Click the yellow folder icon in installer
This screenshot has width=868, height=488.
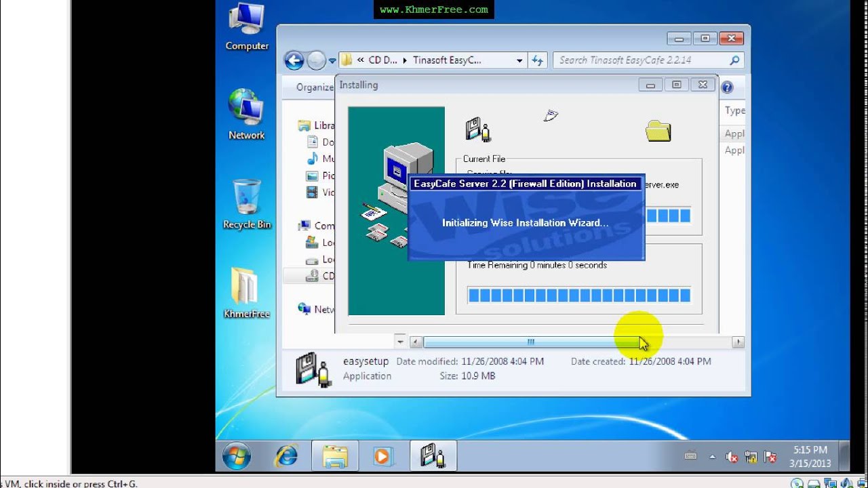click(x=658, y=130)
